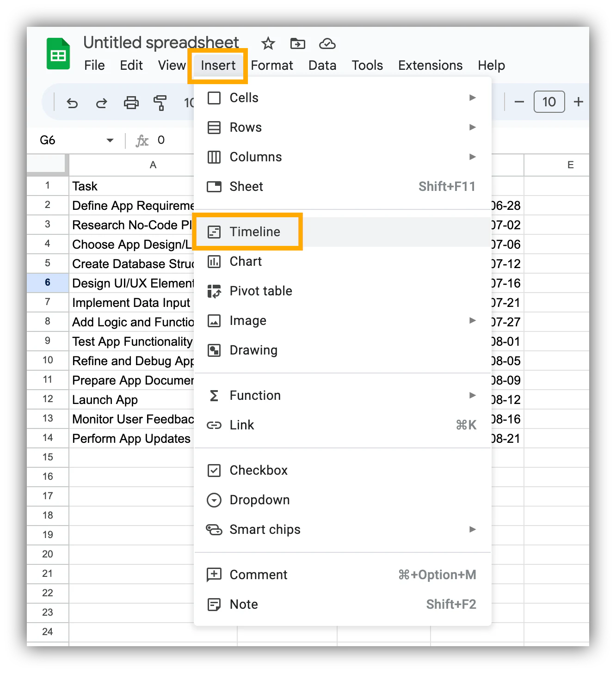Insert a new Sheet
The image size is (616, 673).
(343, 187)
